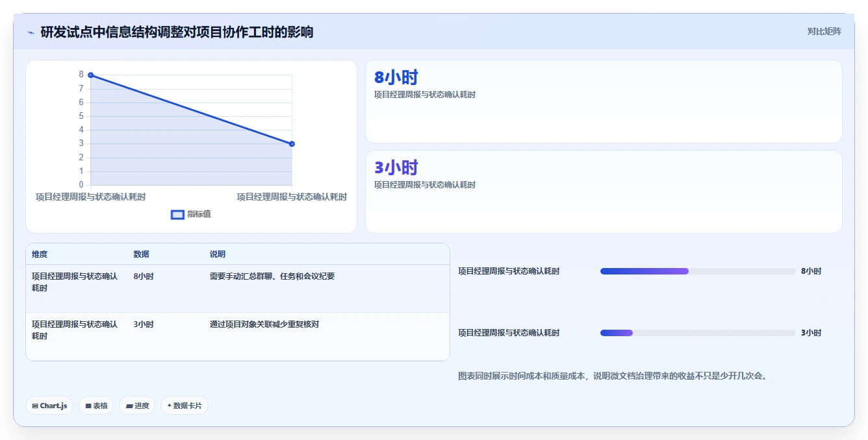Viewport: 868px width, 440px height.
Task: Click the 说明 table column header
Action: click(x=218, y=254)
